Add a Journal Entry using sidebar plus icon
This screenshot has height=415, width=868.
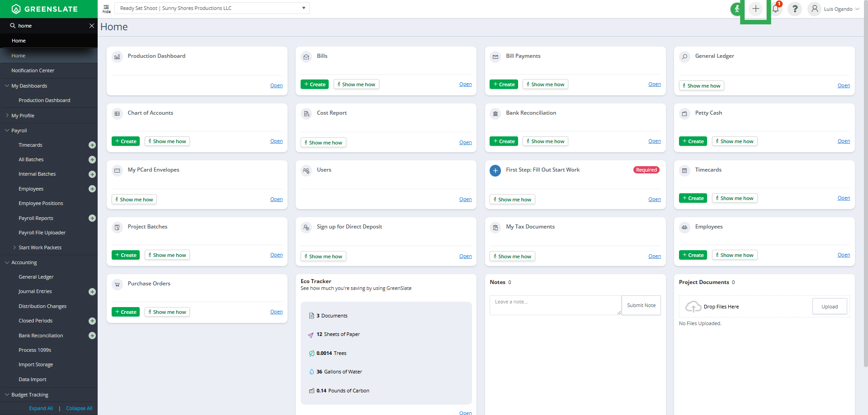click(x=92, y=292)
